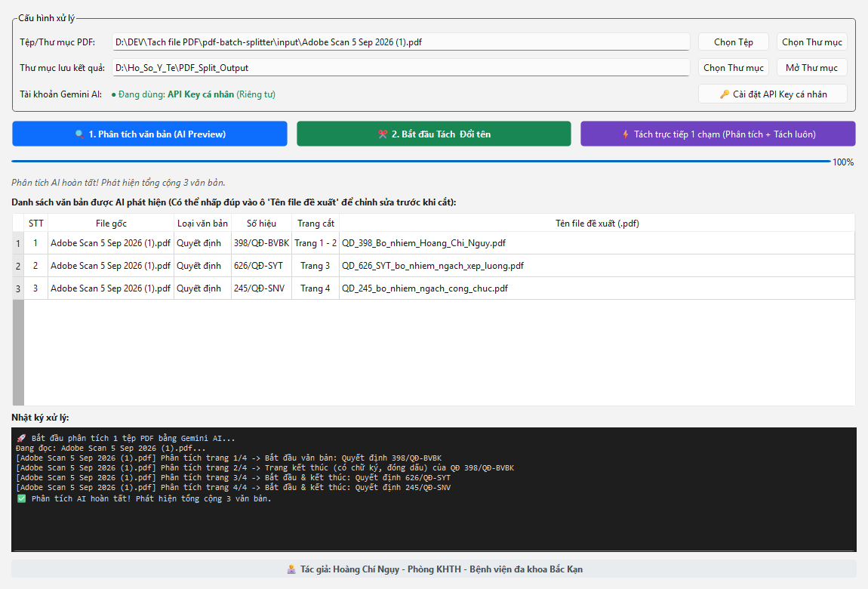Click the Phân tích AI hoàn tất status message
Image resolution: width=868 pixels, height=589 pixels.
point(119,183)
